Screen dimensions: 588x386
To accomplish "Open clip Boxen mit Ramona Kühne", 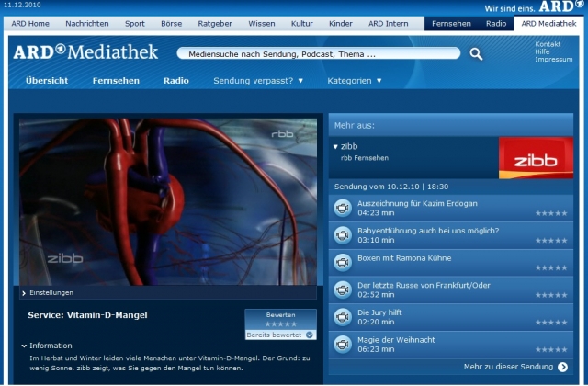I will tap(404, 258).
